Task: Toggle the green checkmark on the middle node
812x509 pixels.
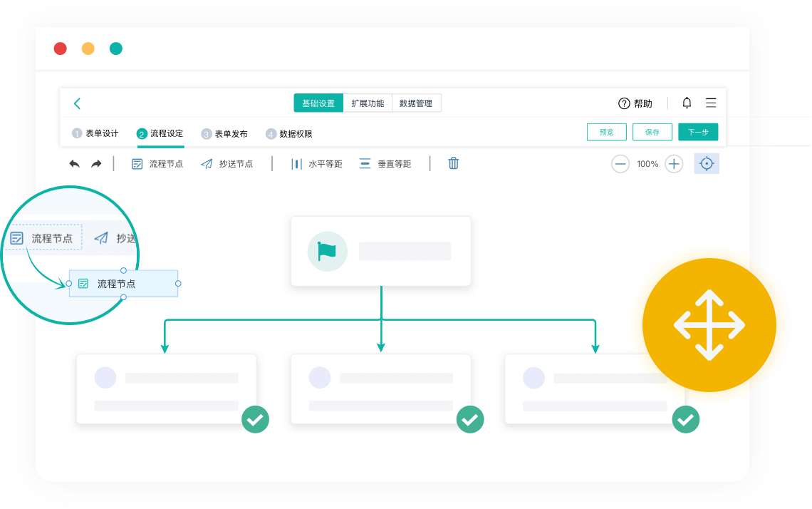Action: coord(470,421)
